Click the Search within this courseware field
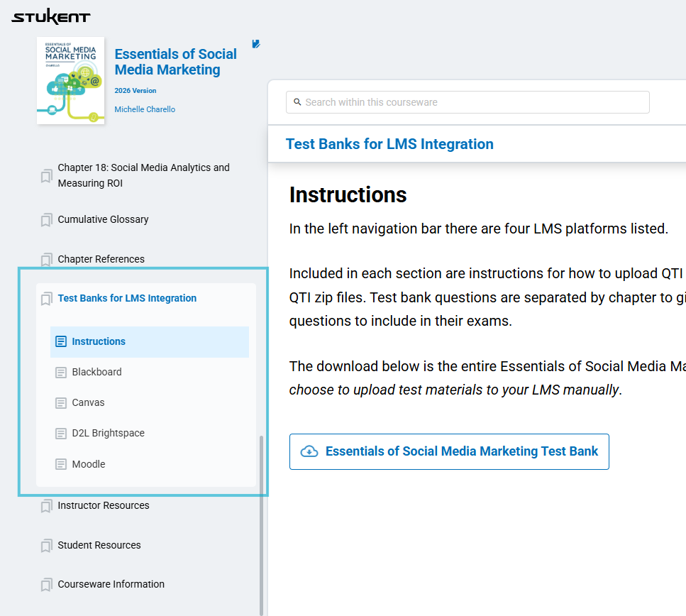 tap(468, 102)
